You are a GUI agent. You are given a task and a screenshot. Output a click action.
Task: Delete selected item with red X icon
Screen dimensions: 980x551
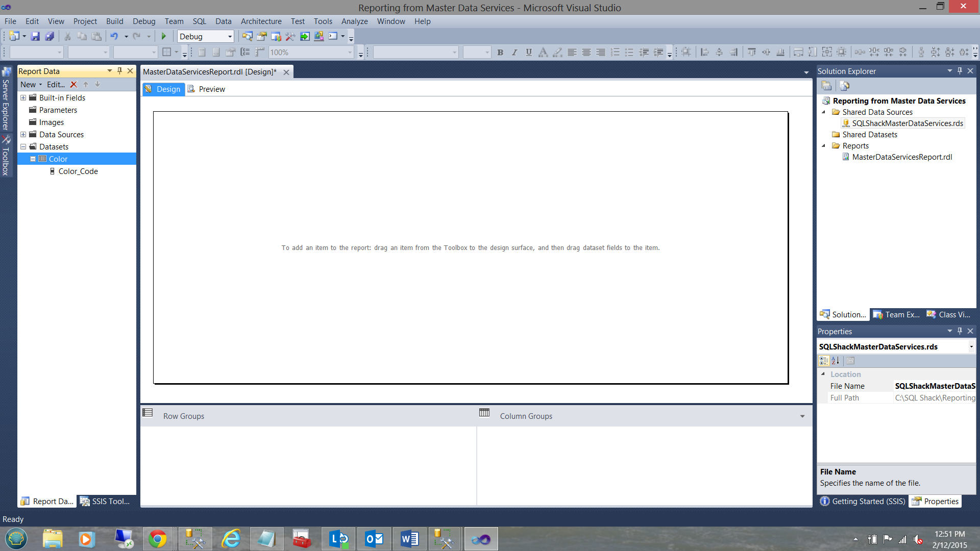click(73, 85)
